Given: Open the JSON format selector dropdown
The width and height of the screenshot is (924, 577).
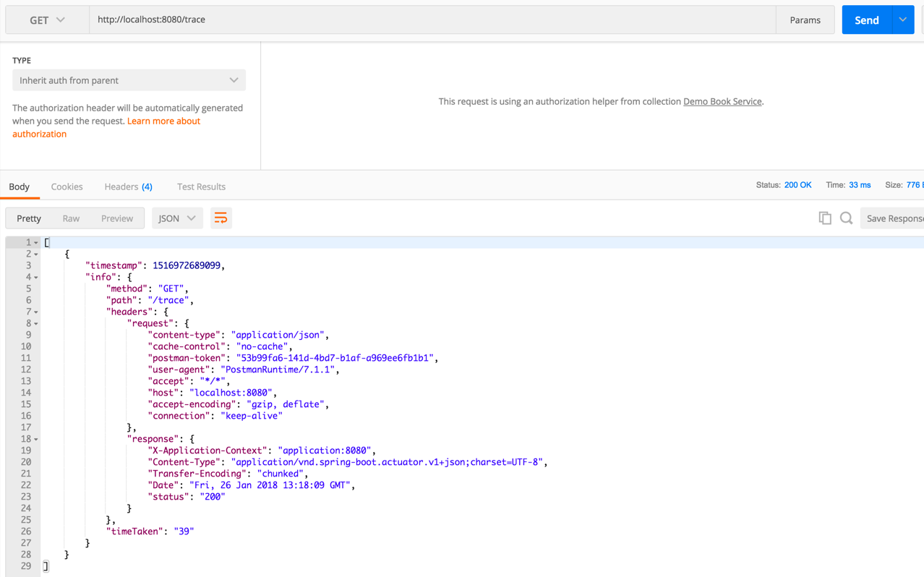Looking at the screenshot, I should (177, 218).
